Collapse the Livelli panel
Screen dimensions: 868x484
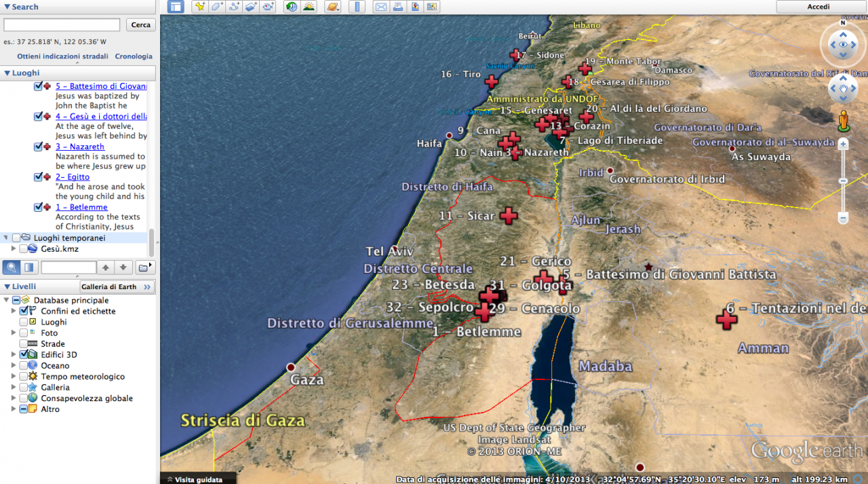7,287
